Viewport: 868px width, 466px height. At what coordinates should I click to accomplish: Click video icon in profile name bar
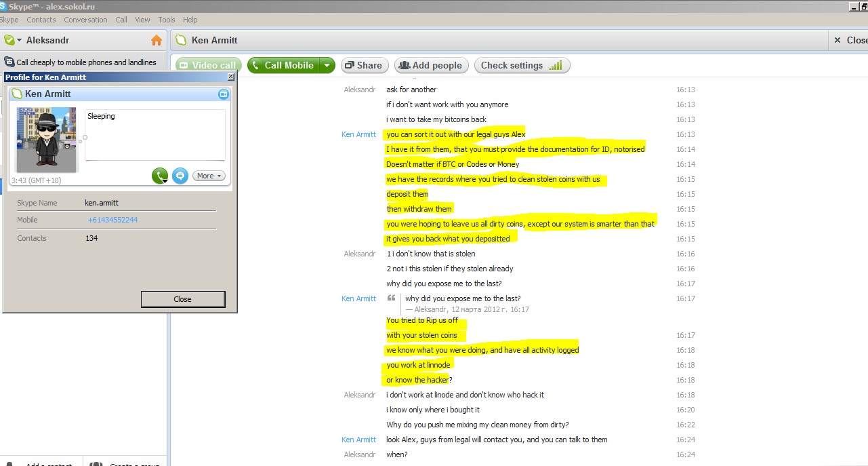pyautogui.click(x=224, y=94)
